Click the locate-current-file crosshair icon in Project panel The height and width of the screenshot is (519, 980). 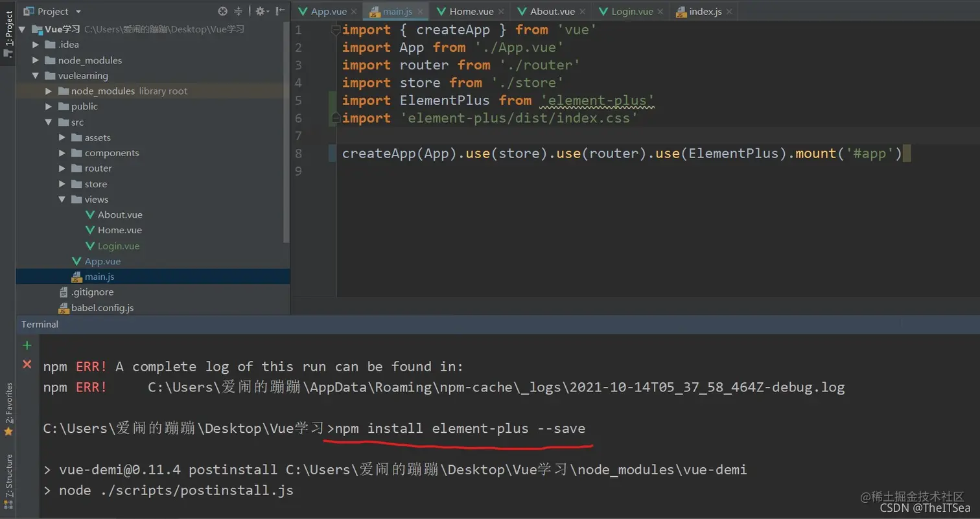click(x=223, y=11)
